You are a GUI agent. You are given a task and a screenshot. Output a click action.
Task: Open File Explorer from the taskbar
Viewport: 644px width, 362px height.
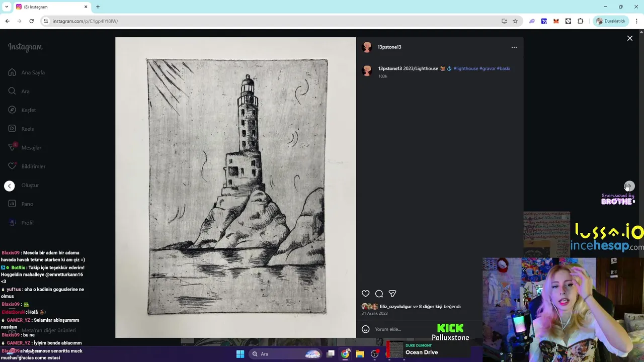point(360,354)
